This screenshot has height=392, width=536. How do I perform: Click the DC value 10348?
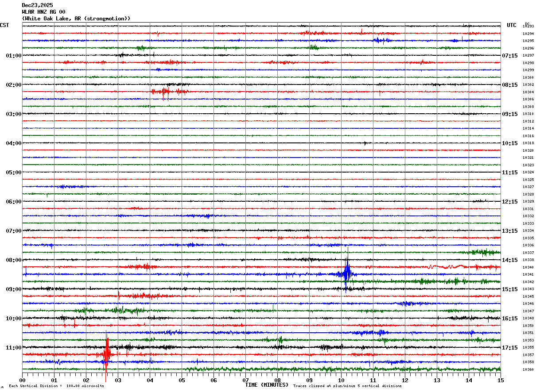[x=528, y=318]
